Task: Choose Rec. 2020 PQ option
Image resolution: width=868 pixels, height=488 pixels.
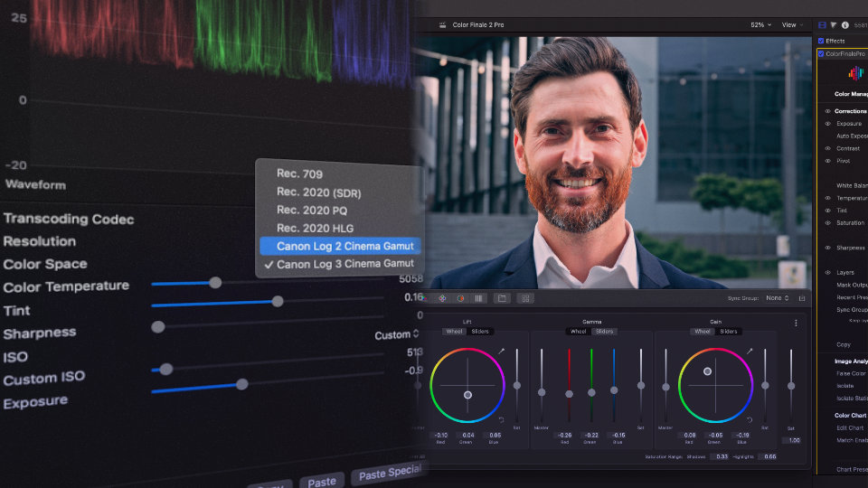Action: coord(312,211)
